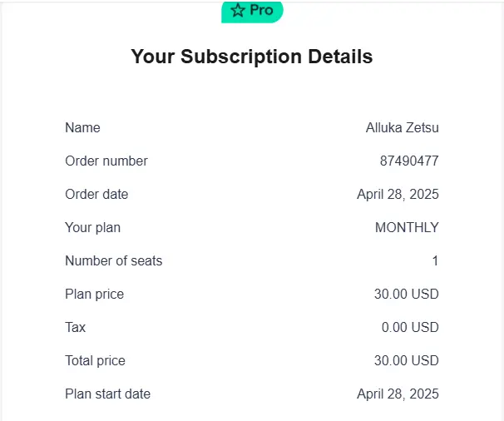Click the Order number label
This screenshot has height=421, width=504.
pyautogui.click(x=106, y=161)
